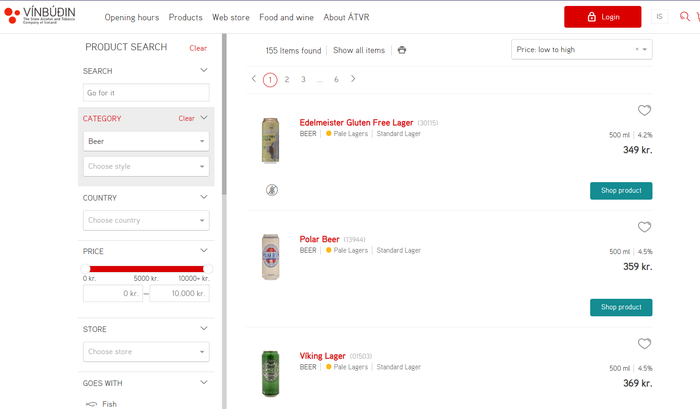Image resolution: width=700 pixels, height=409 pixels.
Task: Click the print icon next to Show all items
Action: [402, 50]
